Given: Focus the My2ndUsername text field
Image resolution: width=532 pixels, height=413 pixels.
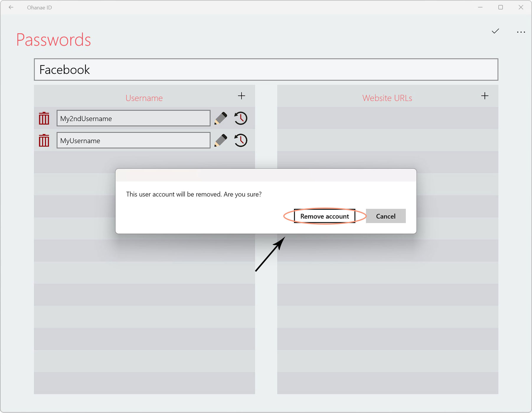Looking at the screenshot, I should pos(133,118).
